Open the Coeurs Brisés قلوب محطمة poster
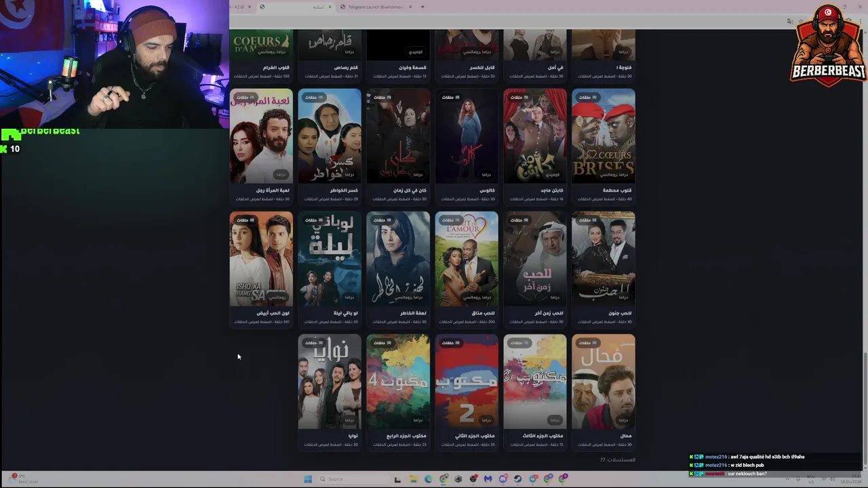Image resolution: width=868 pixels, height=488 pixels. (604, 136)
